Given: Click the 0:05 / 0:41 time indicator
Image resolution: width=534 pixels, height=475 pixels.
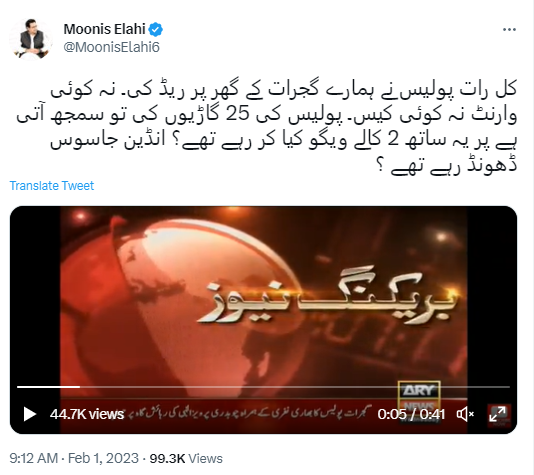Looking at the screenshot, I should (x=411, y=414).
